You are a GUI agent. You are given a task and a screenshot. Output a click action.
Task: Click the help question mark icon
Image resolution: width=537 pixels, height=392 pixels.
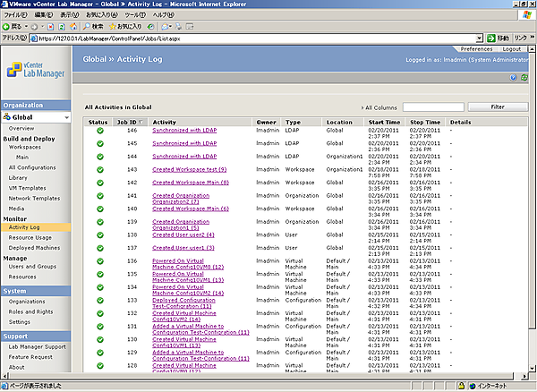coord(514,79)
